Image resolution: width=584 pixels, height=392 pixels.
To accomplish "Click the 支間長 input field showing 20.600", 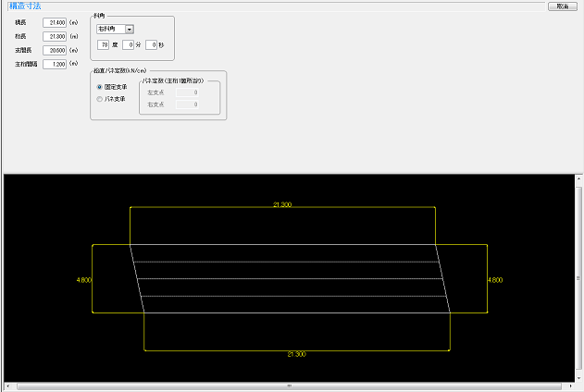I will tap(55, 50).
